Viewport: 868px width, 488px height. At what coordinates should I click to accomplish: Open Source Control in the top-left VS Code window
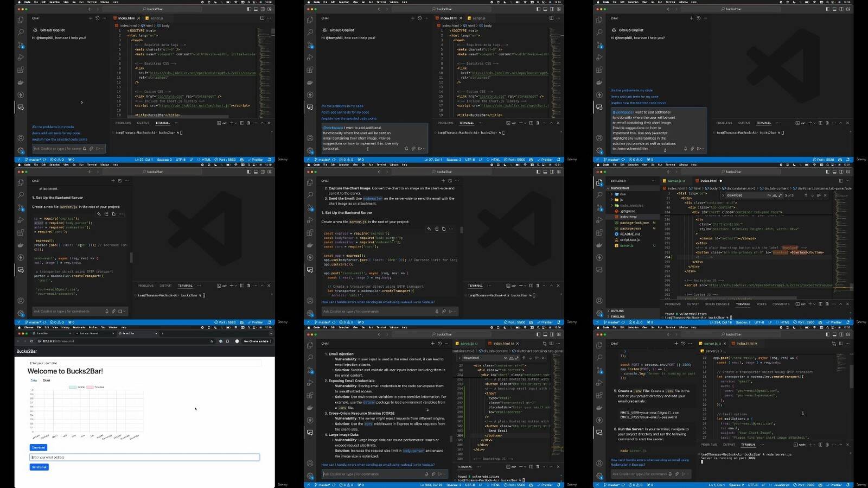click(x=21, y=45)
